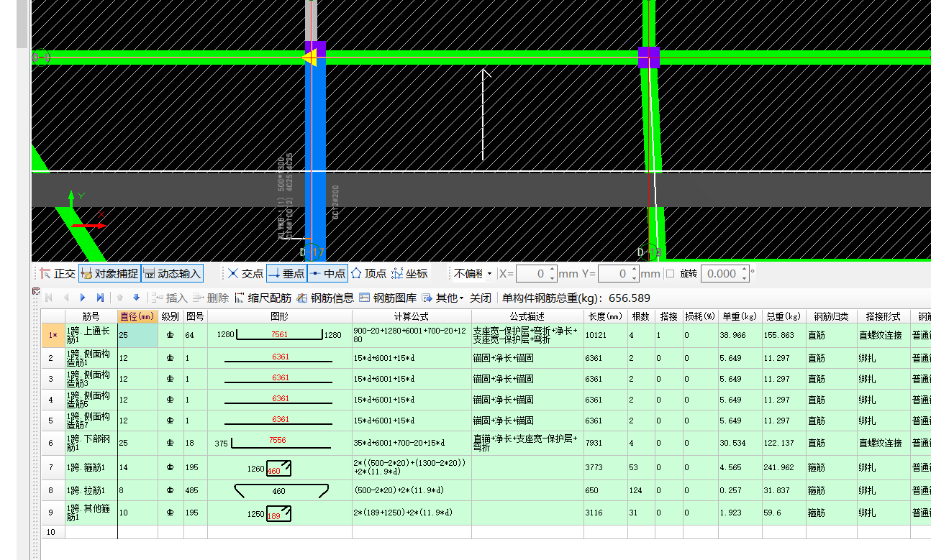Select 1跨.上通长筋1 name cell
The height and width of the screenshot is (560, 931).
[91, 336]
